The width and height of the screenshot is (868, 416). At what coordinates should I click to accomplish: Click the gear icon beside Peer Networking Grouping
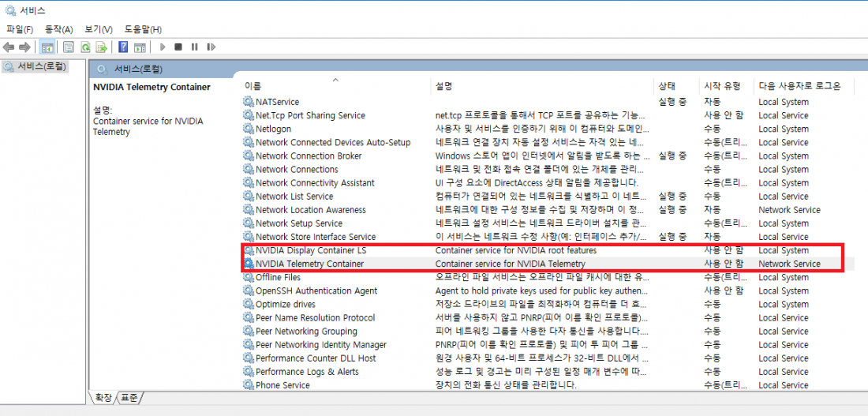tap(248, 332)
